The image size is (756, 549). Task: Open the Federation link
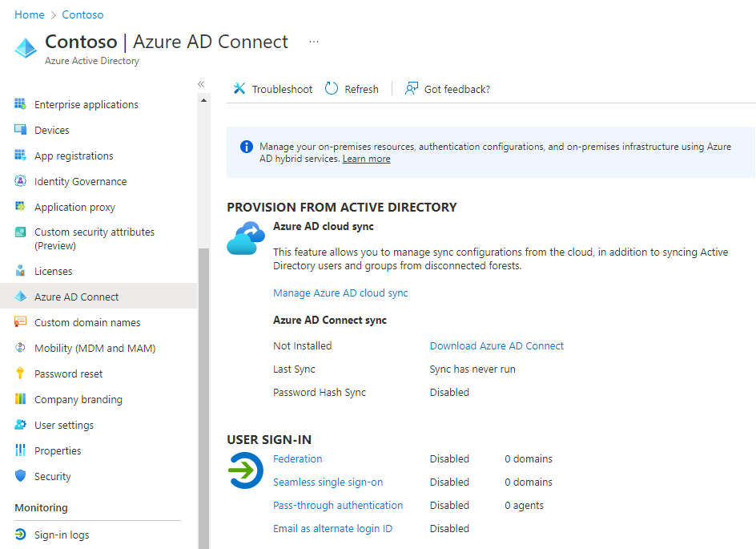point(297,458)
